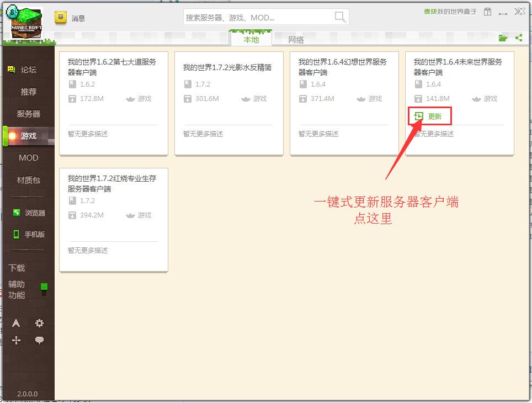Click the 游戏 crown icon on 1.6.2 card
Viewport: 532px width, 403px height.
[131, 99]
